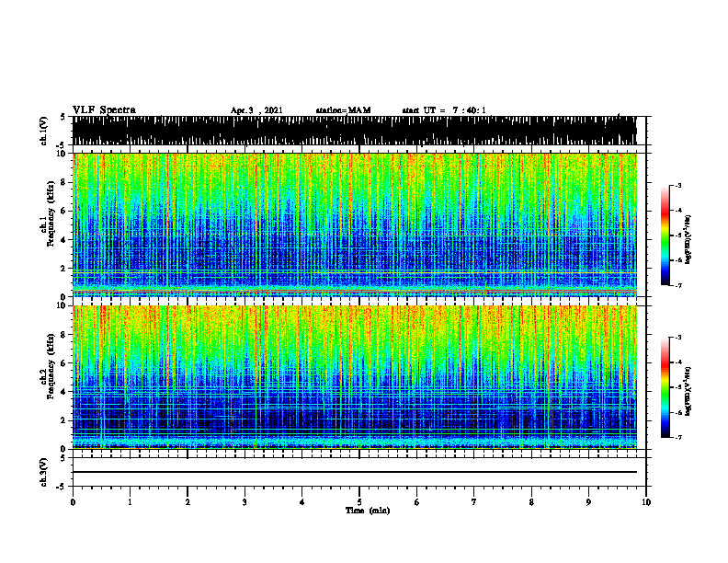Click the ch.1 color bar "log(PSD)" label
Viewport: 728px width, 563px height.
688,240
